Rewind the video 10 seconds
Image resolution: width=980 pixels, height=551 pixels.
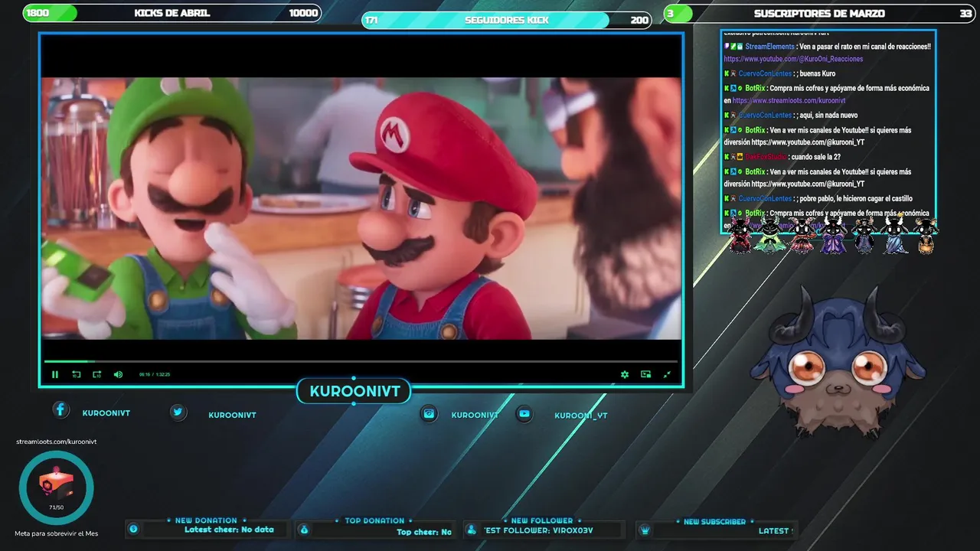[x=77, y=374]
